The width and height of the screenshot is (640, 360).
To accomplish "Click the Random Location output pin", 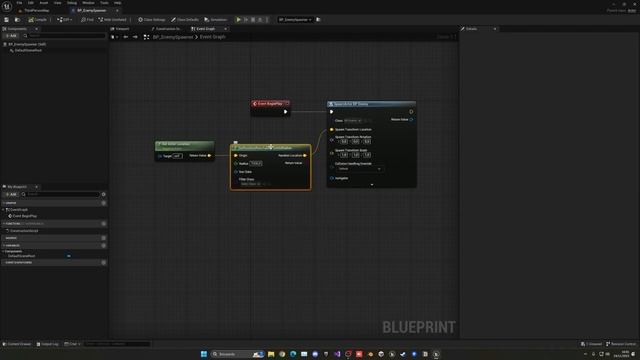I will coord(305,156).
